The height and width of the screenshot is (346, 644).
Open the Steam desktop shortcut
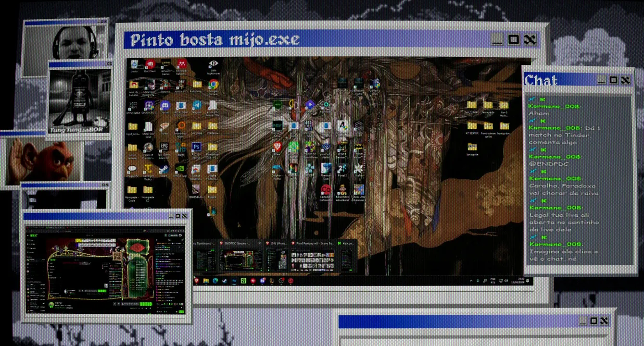164,170
